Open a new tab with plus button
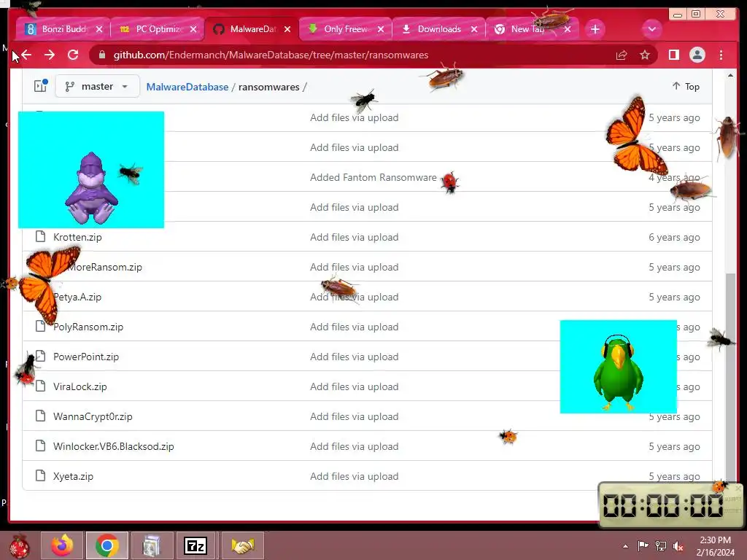747x560 pixels. [x=595, y=29]
